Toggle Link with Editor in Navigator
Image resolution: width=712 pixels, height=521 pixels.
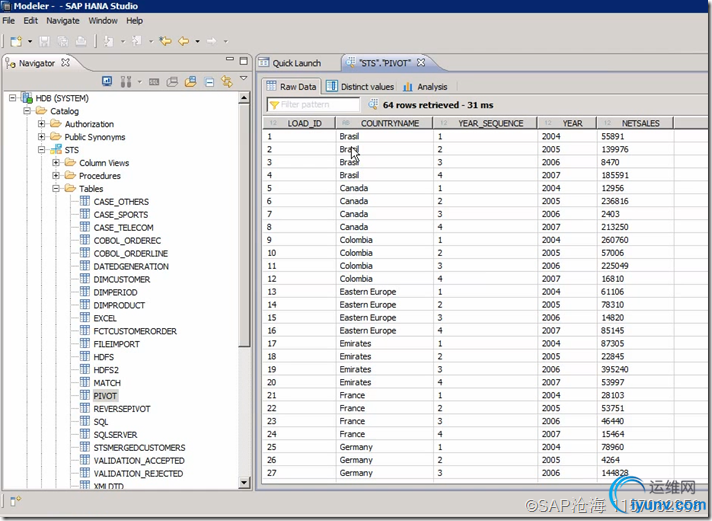(x=227, y=82)
